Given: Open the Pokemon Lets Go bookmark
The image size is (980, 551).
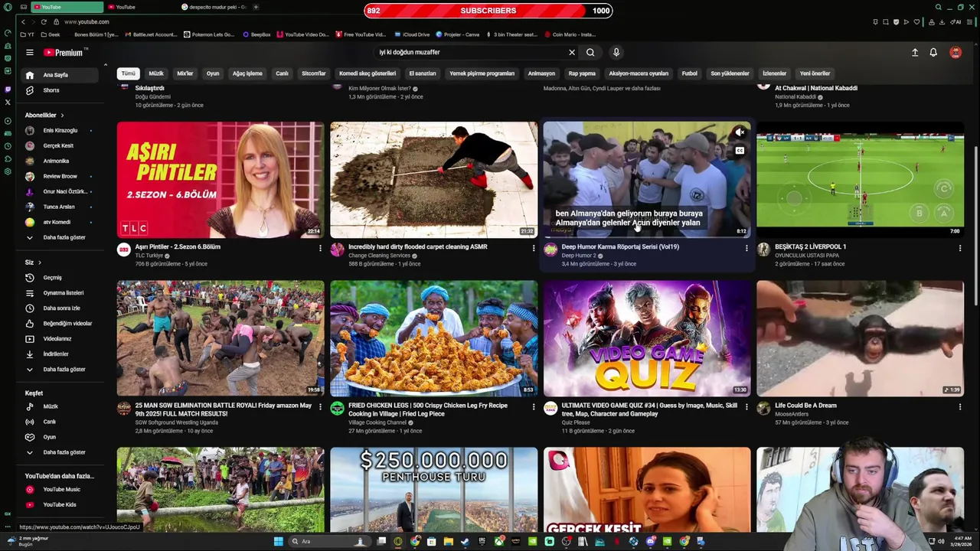Looking at the screenshot, I should pos(208,34).
